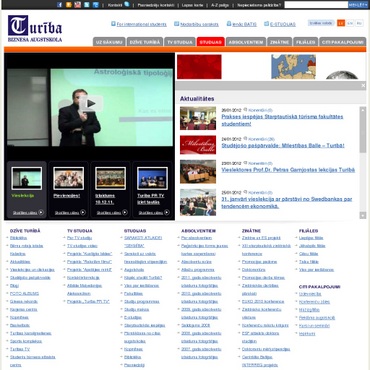
Task: Play the video with the big play button
Action: coord(91,104)
